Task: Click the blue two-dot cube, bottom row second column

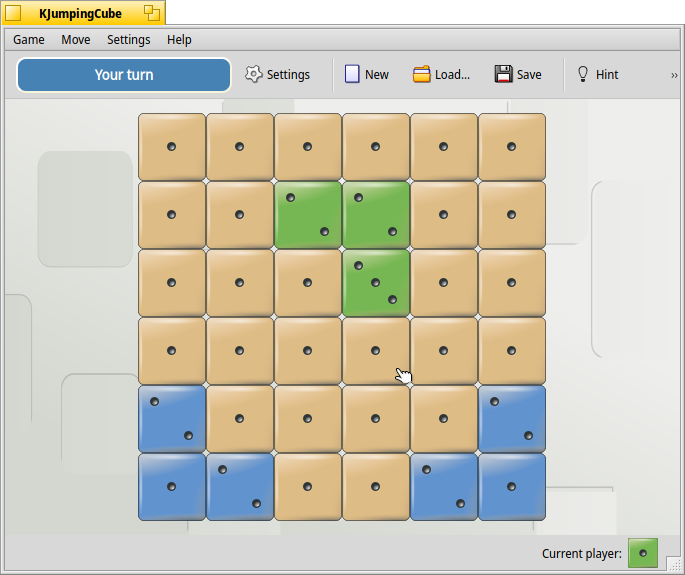Action: coord(240,487)
